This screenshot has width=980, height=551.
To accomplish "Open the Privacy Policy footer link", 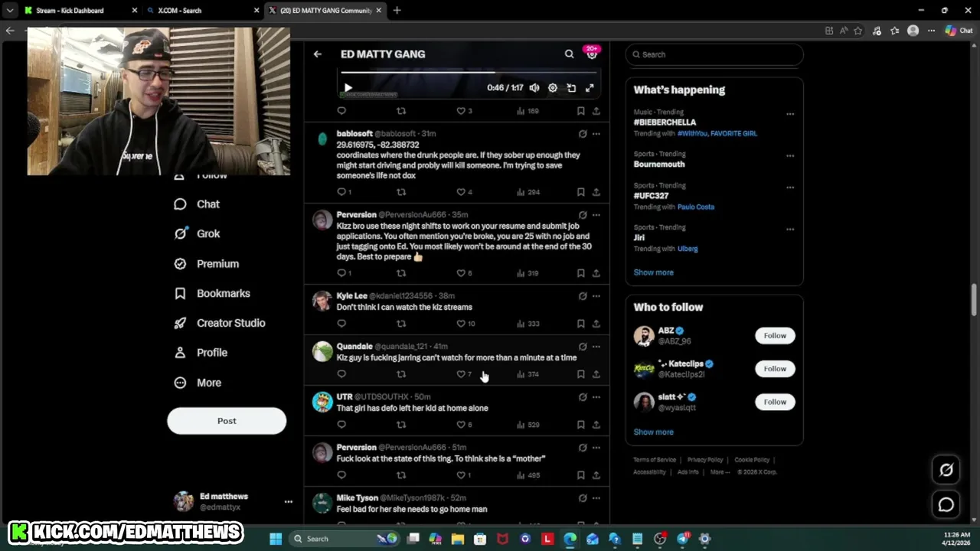I will tap(705, 460).
